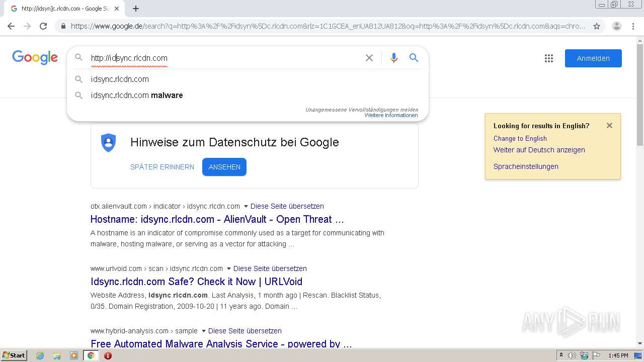Expand dropdown arrow beside otx.alienvault.com result
The image size is (644, 362).
pos(246,206)
